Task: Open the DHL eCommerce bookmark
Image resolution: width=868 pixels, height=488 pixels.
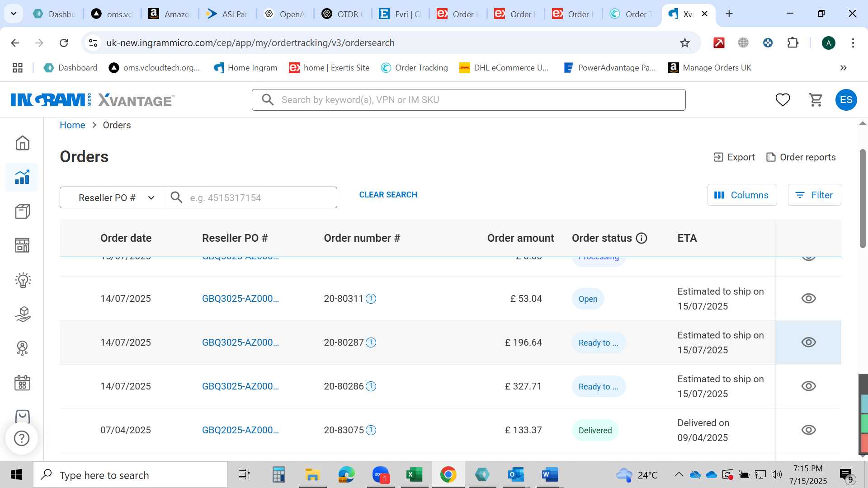Action: pyautogui.click(x=504, y=68)
